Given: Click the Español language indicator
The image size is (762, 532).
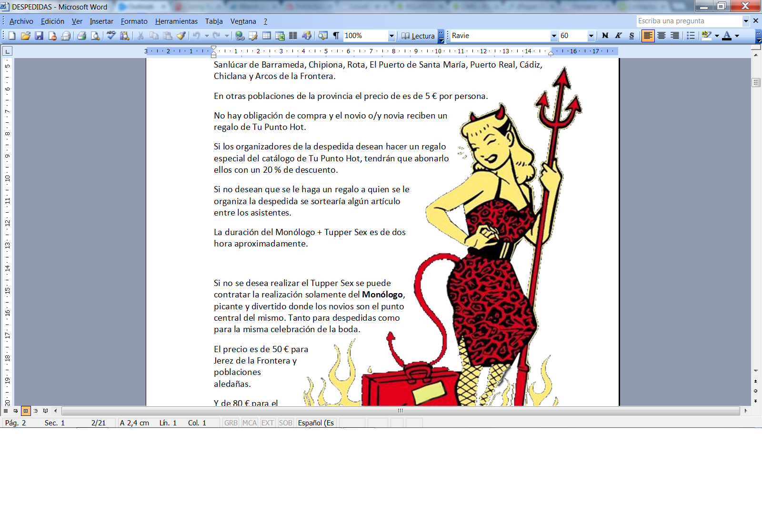Looking at the screenshot, I should pos(316,423).
